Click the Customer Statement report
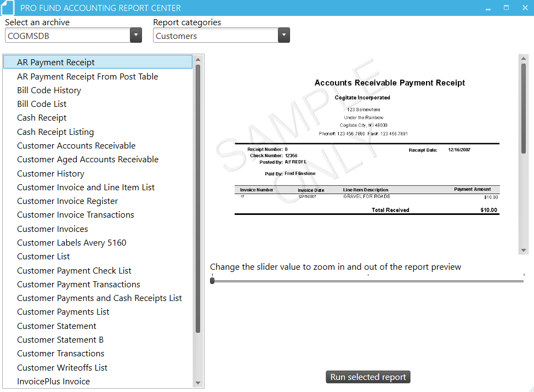 [x=57, y=326]
